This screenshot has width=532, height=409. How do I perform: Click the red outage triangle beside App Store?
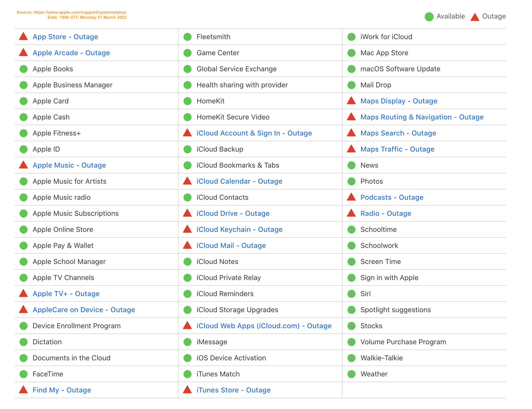[23, 37]
